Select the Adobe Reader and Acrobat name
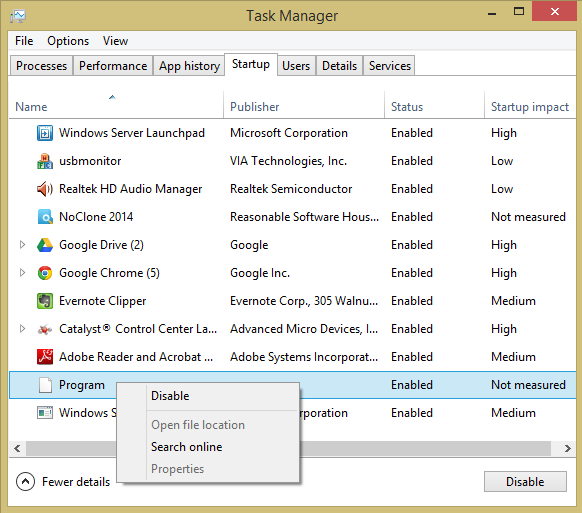 pos(136,357)
